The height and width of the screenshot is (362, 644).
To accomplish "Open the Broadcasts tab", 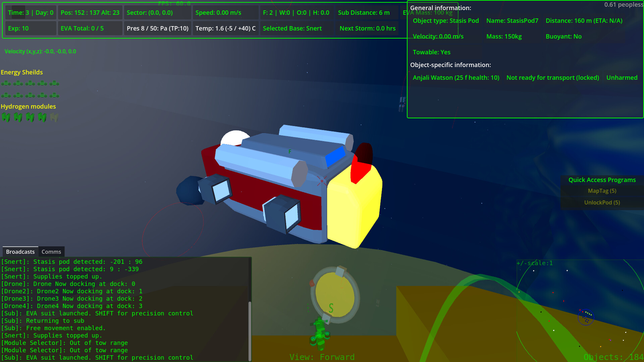I will (x=20, y=252).
